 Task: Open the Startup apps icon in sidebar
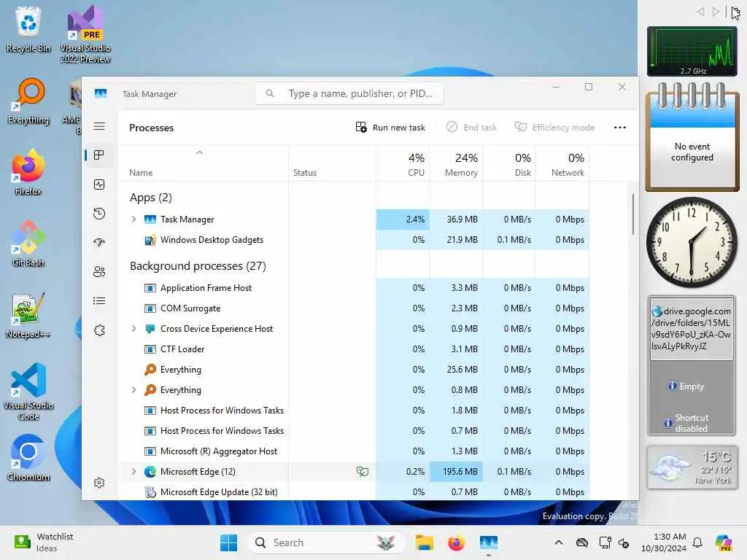[99, 242]
